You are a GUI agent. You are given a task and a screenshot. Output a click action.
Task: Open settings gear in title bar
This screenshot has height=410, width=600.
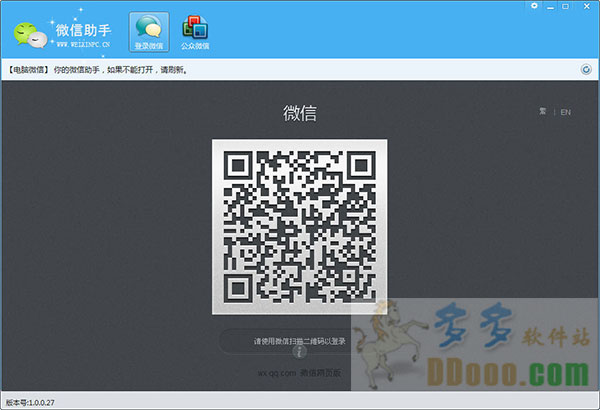coord(534,6)
